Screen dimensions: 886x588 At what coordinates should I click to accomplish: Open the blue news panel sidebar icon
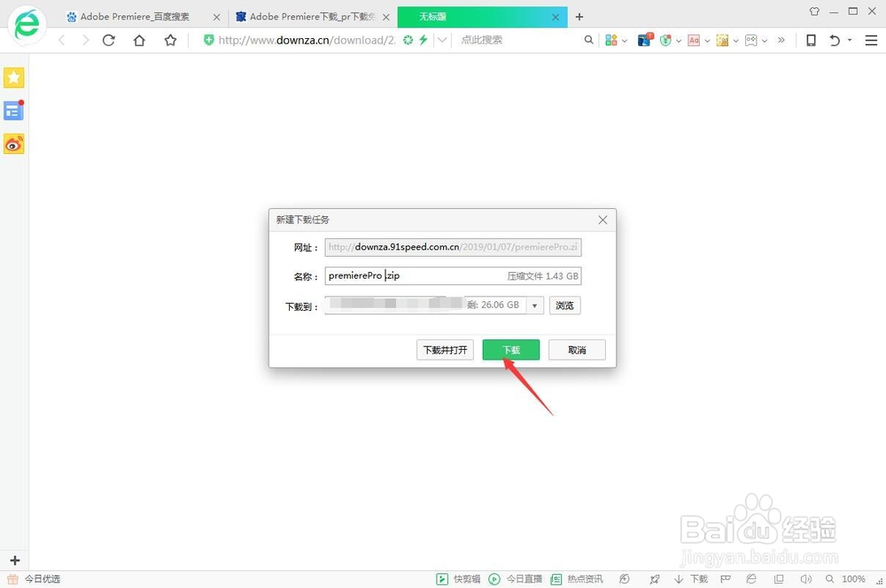(13, 111)
